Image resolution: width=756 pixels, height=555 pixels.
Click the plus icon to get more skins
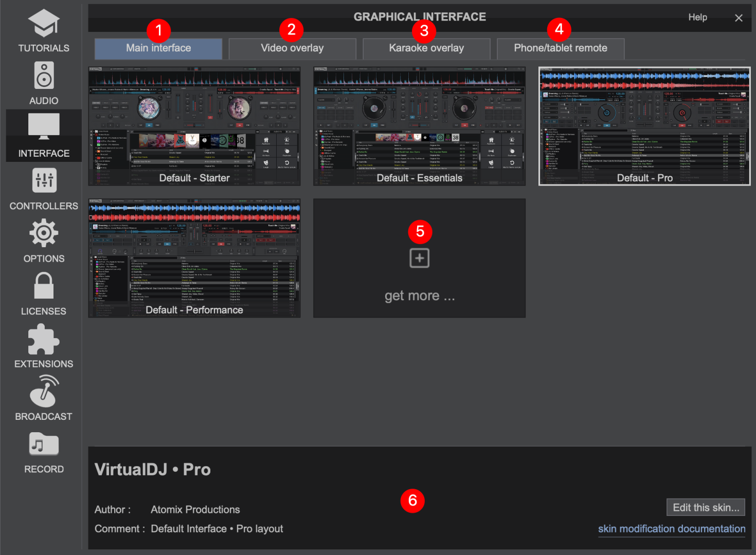[x=419, y=258]
